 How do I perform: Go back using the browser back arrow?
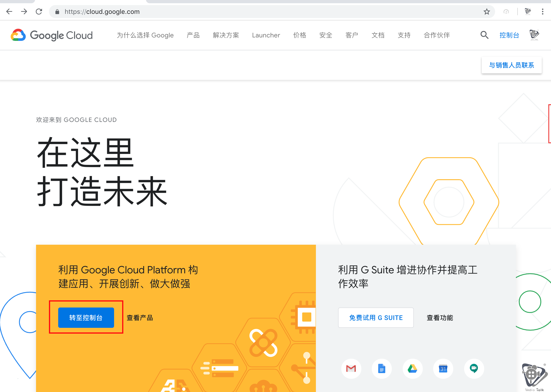pos(9,11)
